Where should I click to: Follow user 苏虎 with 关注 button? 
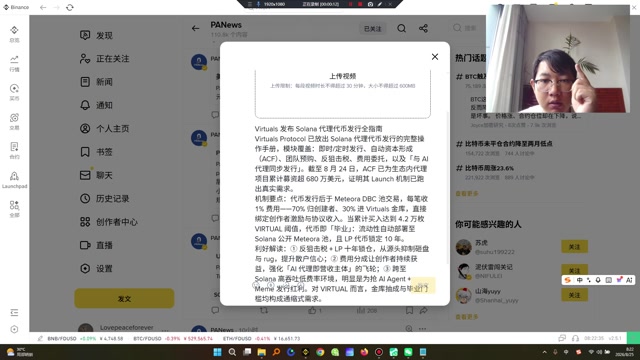(574, 247)
